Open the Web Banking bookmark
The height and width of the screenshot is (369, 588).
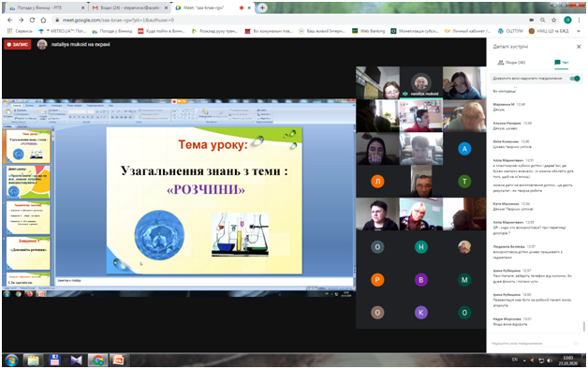368,31
